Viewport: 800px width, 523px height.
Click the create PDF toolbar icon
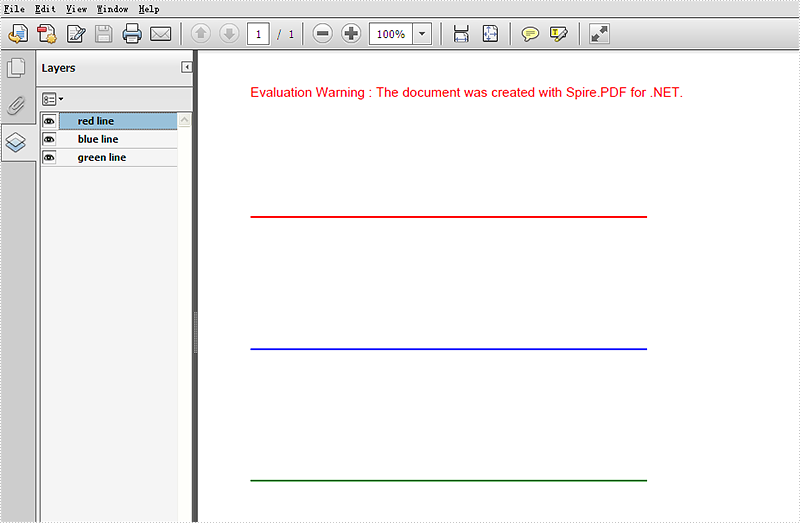tap(47, 34)
